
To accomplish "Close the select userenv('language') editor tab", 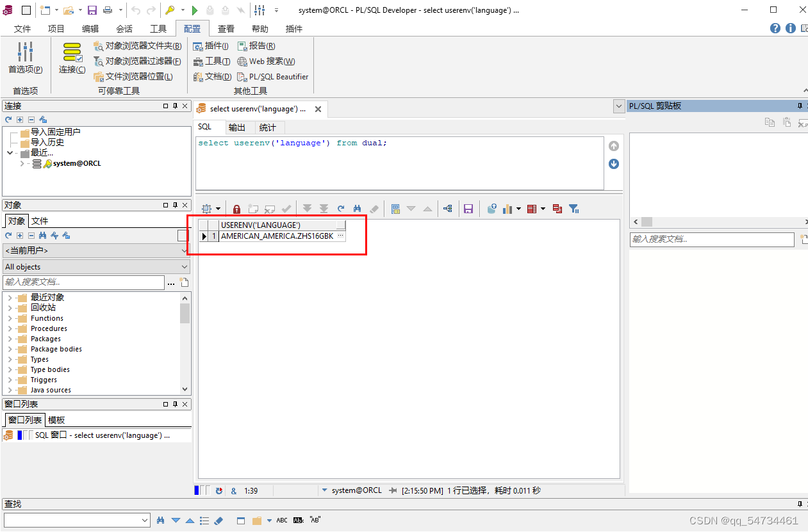I will pos(318,109).
